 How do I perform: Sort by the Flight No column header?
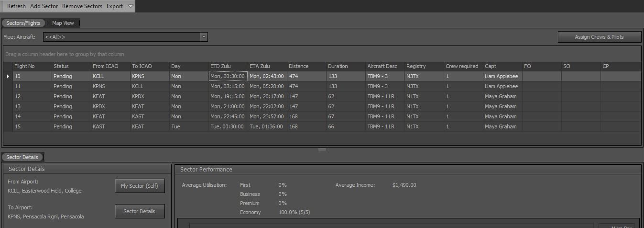[x=32, y=66]
